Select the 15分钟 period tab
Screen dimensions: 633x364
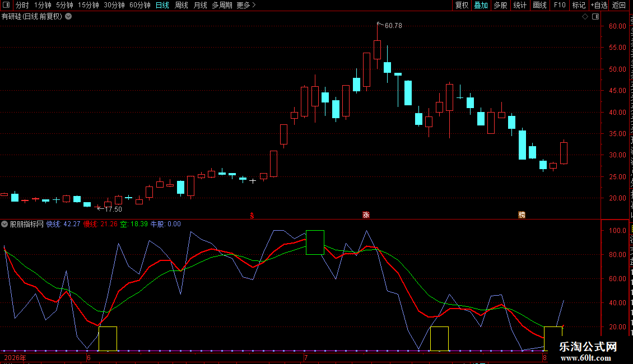[x=89, y=5]
